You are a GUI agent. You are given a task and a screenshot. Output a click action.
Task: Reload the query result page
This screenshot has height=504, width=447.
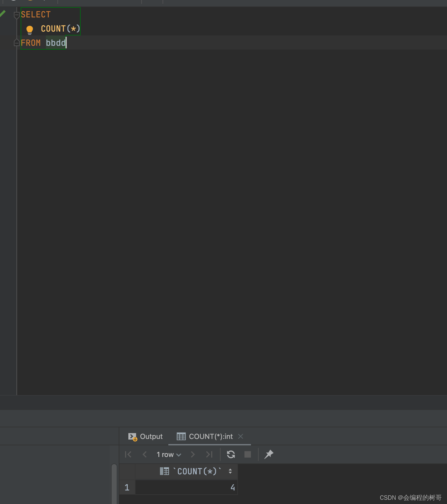(x=231, y=454)
